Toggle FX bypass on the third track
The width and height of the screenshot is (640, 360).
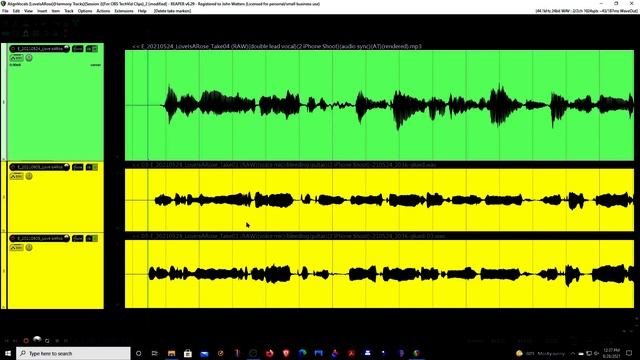95,238
